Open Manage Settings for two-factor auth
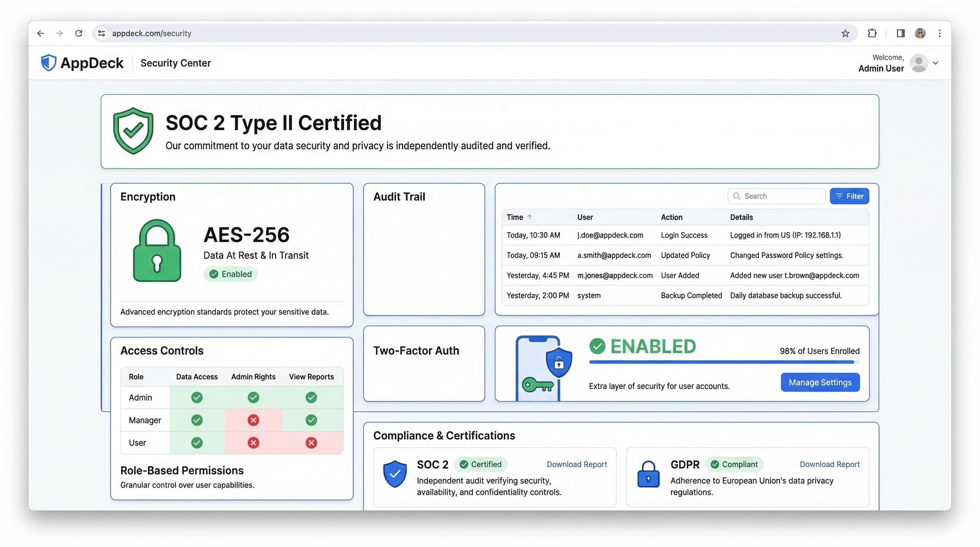 point(820,382)
